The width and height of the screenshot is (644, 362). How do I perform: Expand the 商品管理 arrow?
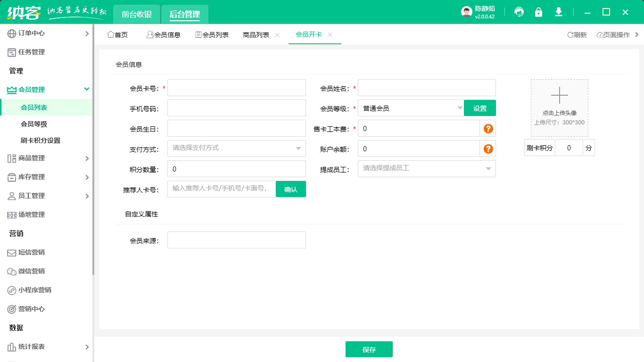(x=87, y=158)
